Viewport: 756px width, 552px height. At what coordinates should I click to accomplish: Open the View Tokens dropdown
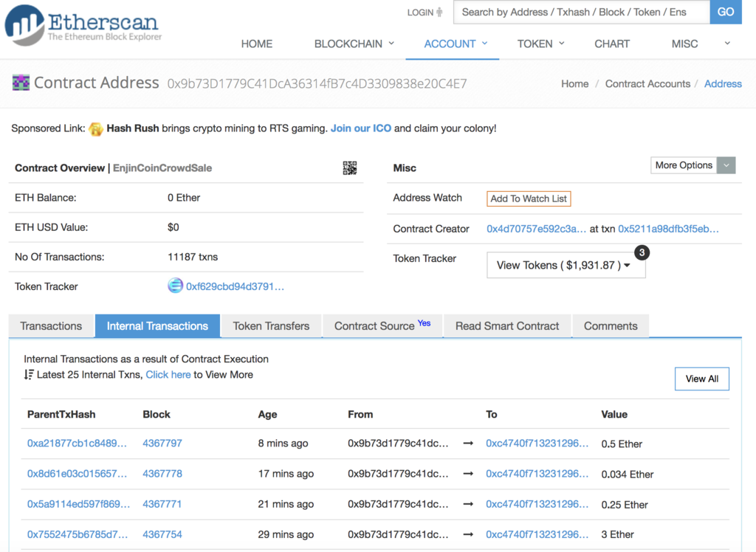pyautogui.click(x=566, y=265)
